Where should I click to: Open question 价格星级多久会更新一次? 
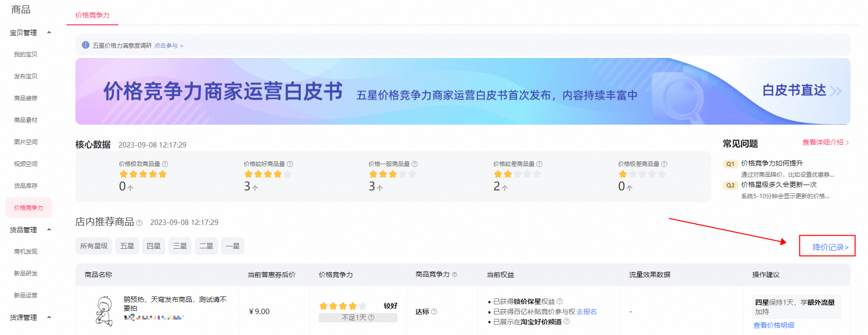[778, 185]
